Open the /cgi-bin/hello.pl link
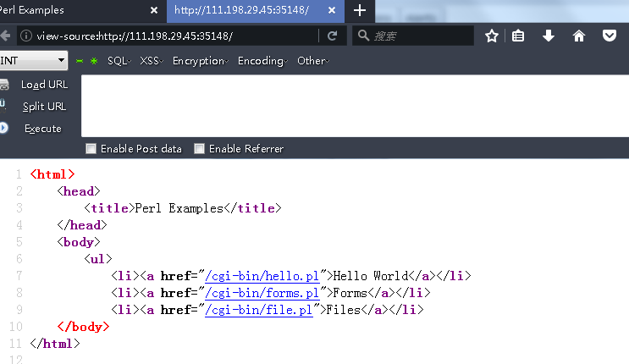Viewport: 629px width, 364px height. [x=262, y=276]
